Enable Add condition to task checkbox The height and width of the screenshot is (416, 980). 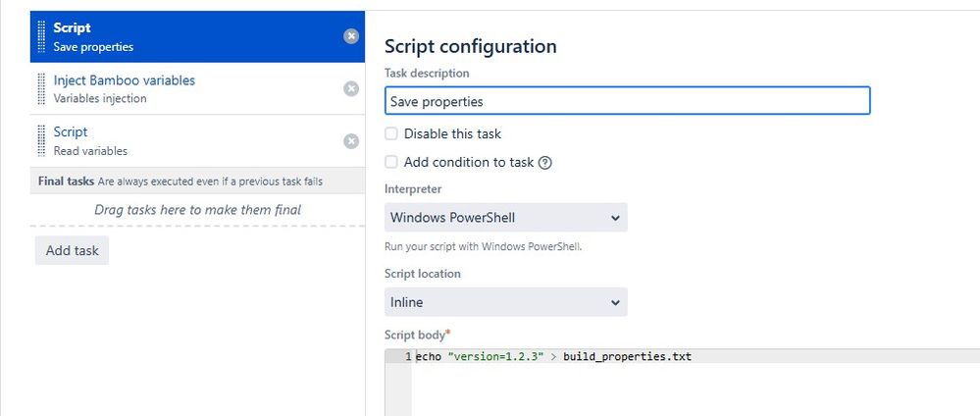[391, 162]
